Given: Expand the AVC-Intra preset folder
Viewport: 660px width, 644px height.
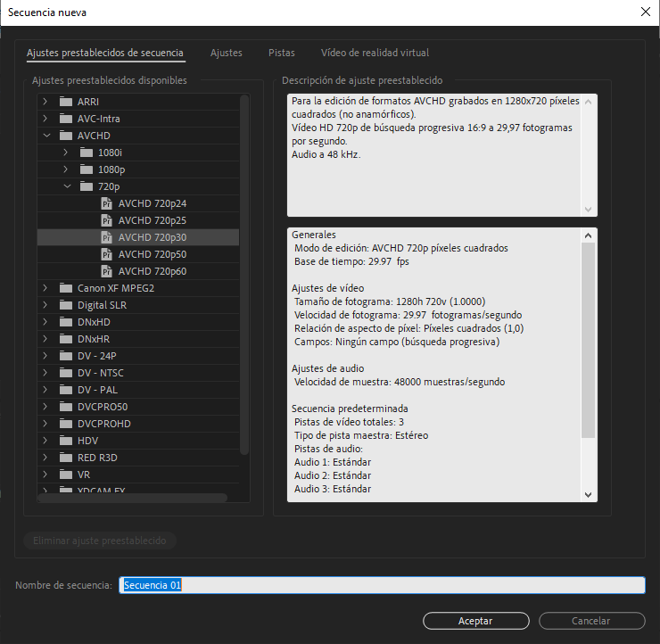Looking at the screenshot, I should coord(45,119).
